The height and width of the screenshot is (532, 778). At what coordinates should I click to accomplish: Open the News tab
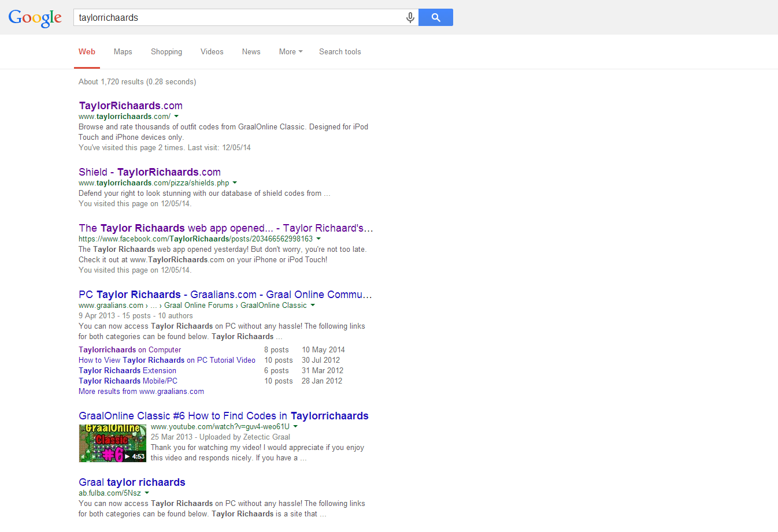click(251, 52)
